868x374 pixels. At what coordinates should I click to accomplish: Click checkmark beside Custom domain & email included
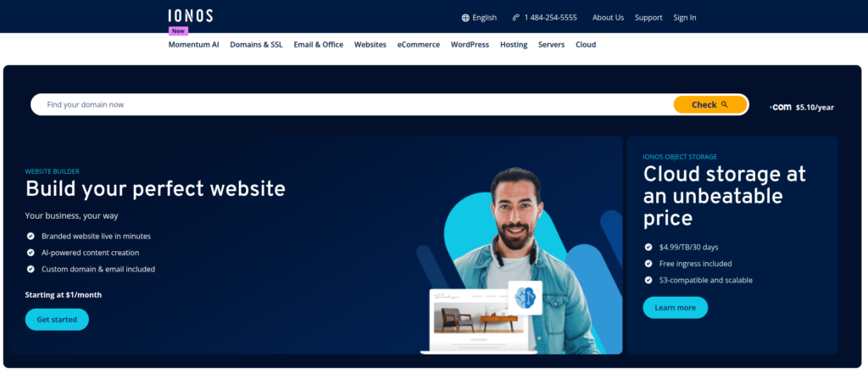31,270
